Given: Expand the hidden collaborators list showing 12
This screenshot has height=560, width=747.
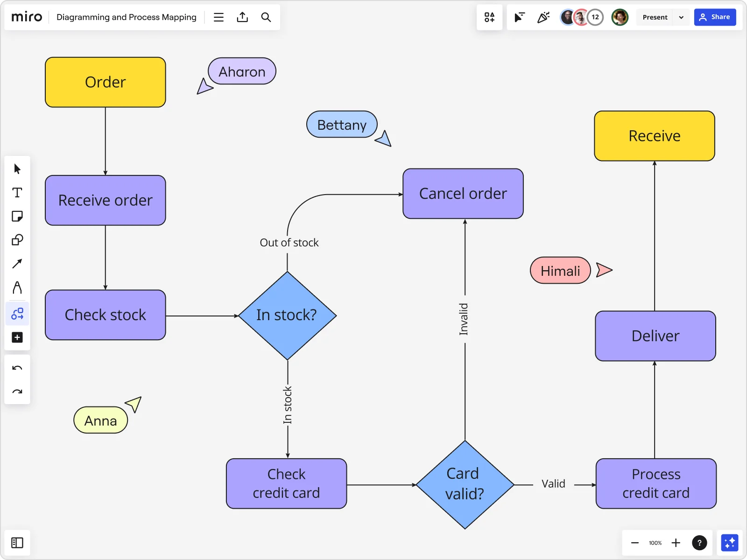Looking at the screenshot, I should 595,17.
